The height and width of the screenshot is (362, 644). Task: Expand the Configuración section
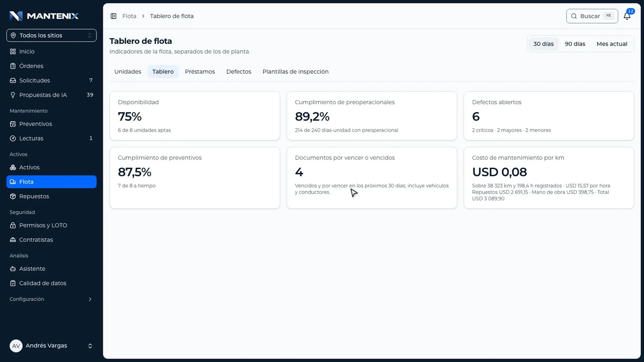[51, 299]
